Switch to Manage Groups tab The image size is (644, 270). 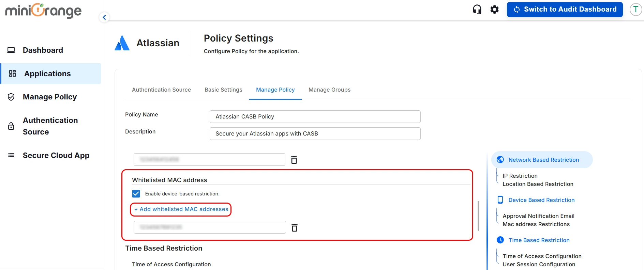329,90
